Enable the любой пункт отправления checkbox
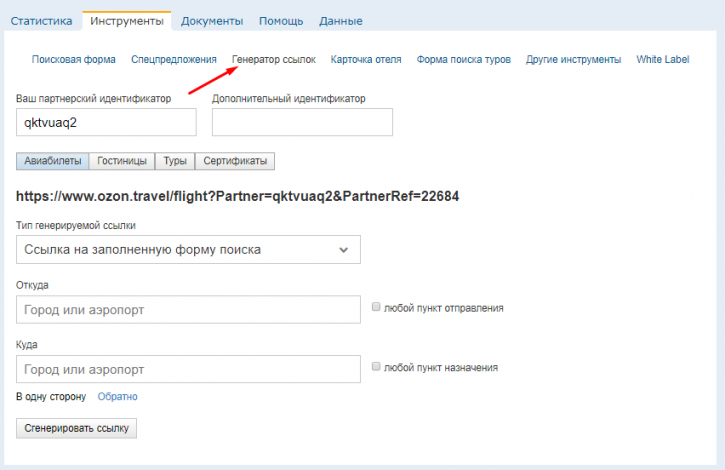Viewport: 725px width, 470px height. [376, 307]
